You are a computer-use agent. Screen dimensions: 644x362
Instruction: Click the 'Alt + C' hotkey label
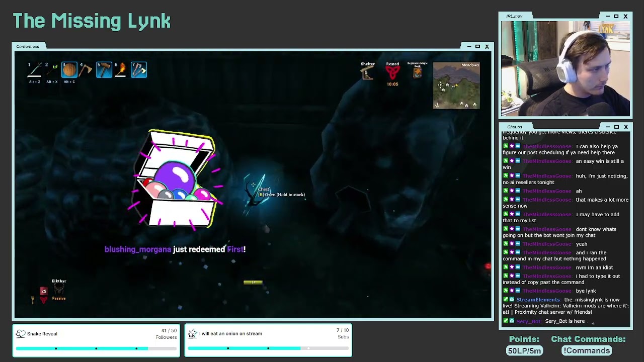point(69,81)
